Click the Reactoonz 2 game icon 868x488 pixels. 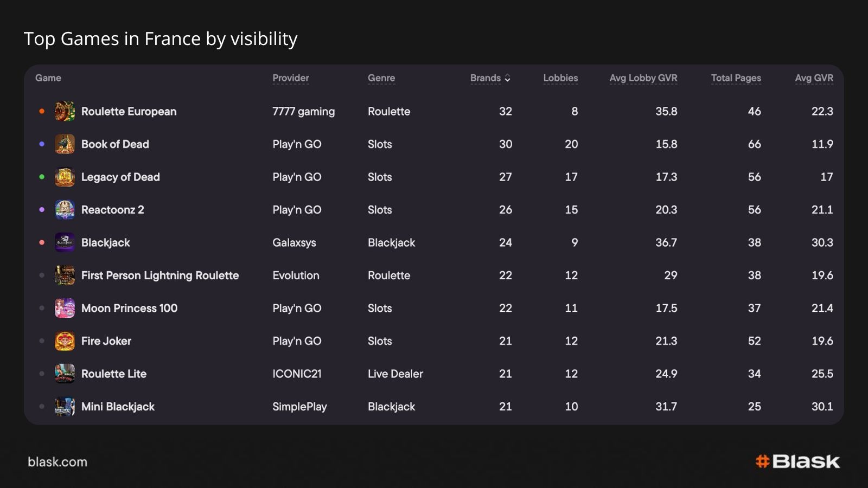click(x=65, y=210)
